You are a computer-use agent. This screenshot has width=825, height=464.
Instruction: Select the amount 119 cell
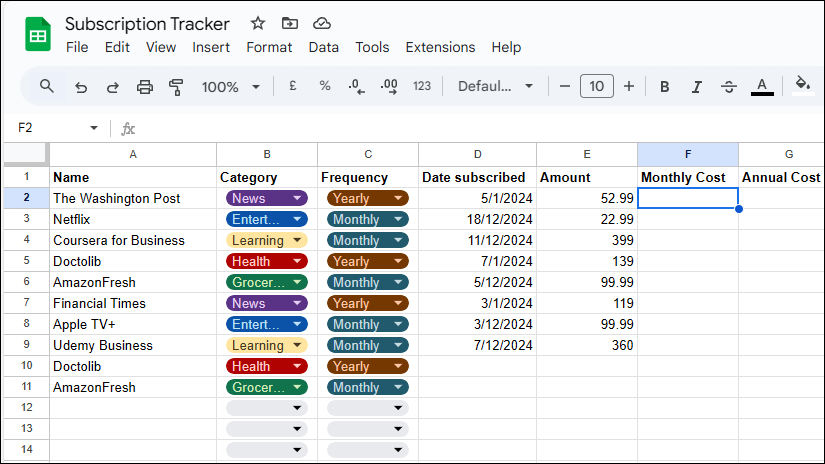click(587, 304)
